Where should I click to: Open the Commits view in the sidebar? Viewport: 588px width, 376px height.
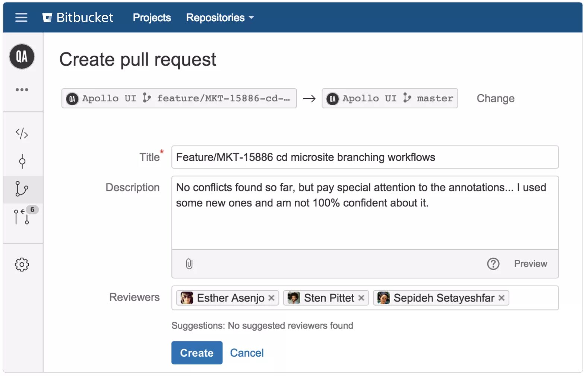(x=22, y=161)
